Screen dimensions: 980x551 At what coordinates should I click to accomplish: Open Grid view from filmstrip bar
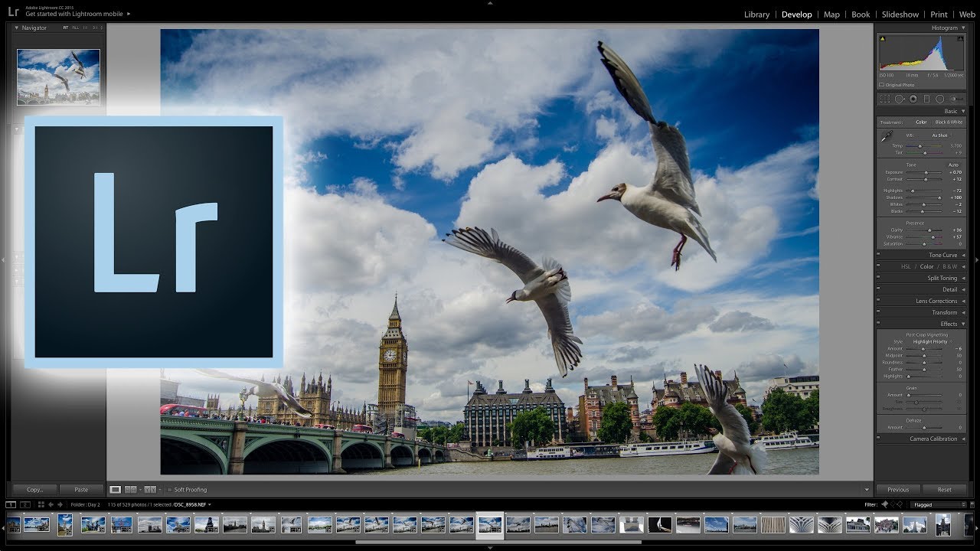click(x=40, y=504)
